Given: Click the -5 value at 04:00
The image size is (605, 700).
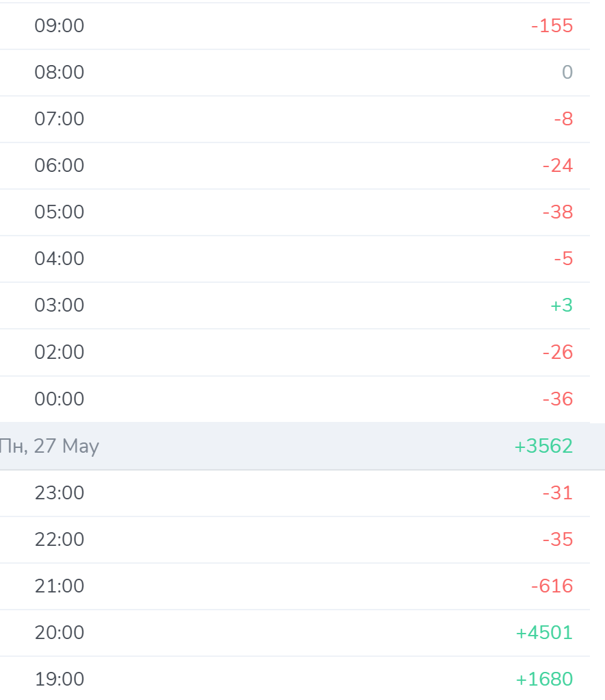Looking at the screenshot, I should (x=563, y=259).
